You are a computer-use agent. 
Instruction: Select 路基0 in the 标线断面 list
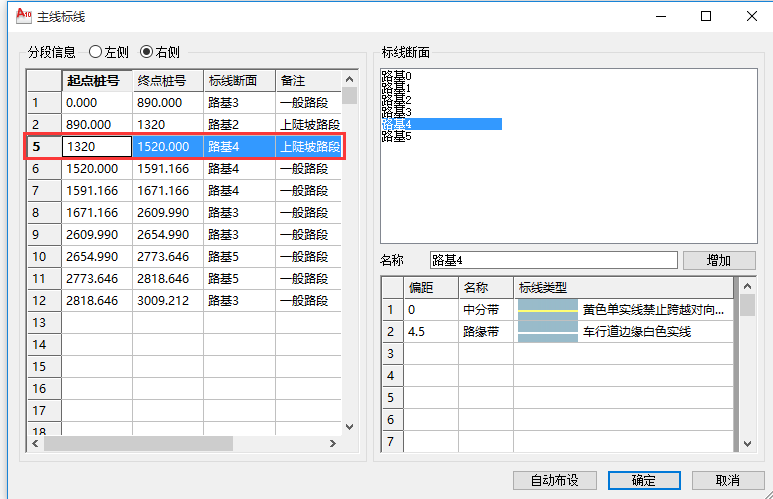point(396,76)
